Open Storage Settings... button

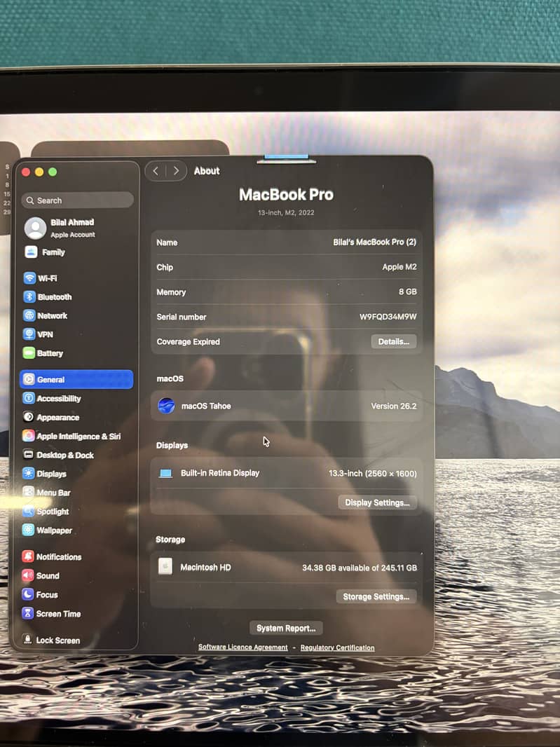point(376,596)
